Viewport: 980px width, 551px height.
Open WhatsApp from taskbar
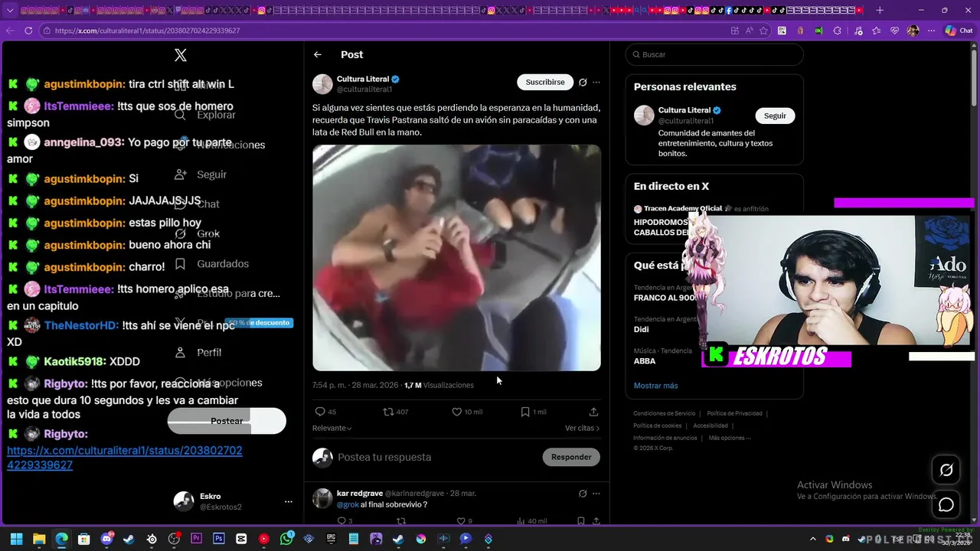(286, 539)
